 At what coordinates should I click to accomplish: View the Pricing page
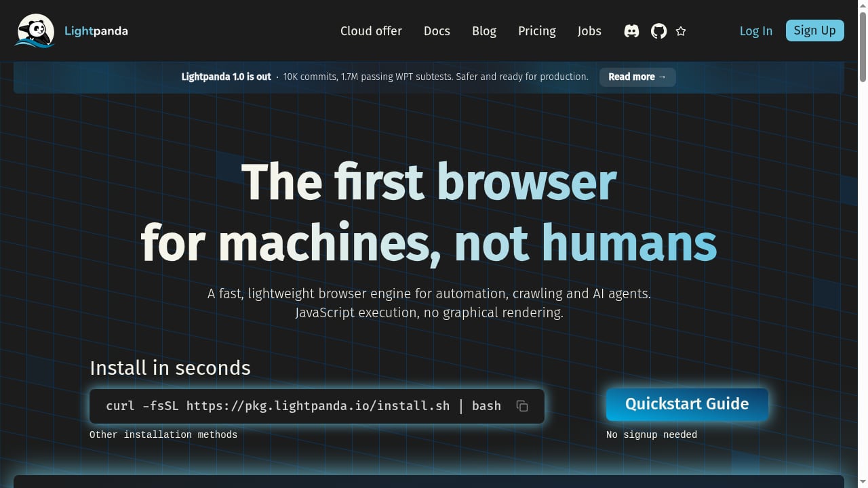537,31
